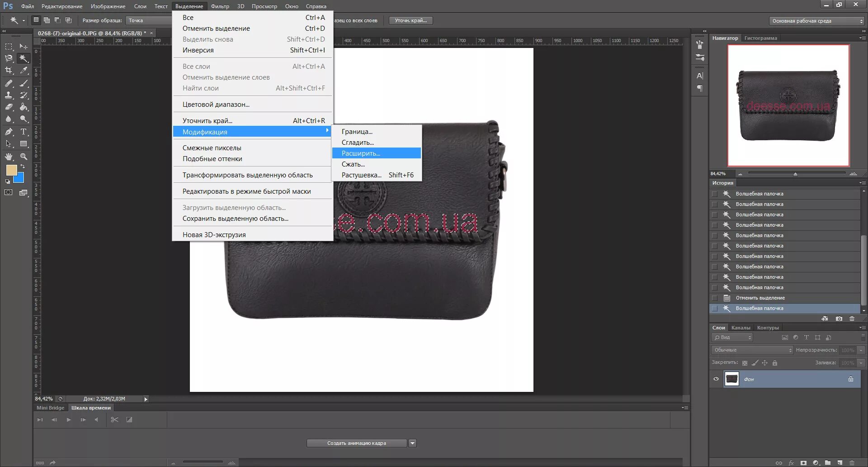The image size is (868, 467).
Task: Select the History Brush tool
Action: [24, 95]
